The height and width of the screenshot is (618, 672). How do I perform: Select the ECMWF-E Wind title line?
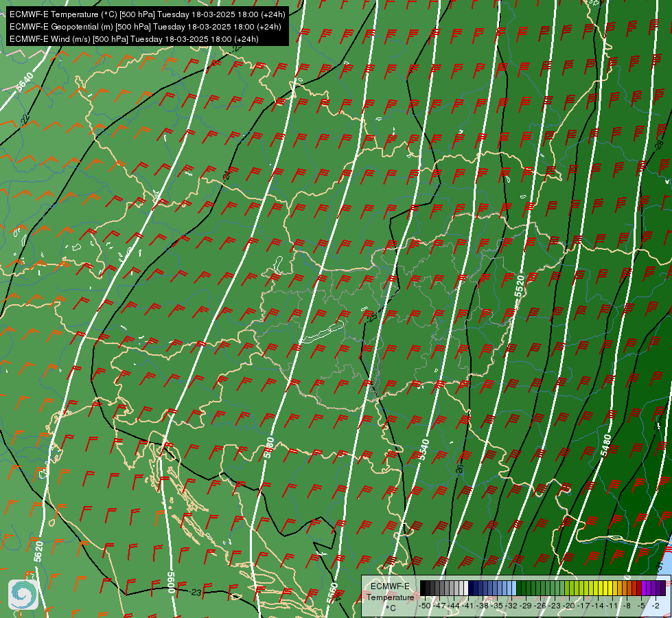[134, 39]
